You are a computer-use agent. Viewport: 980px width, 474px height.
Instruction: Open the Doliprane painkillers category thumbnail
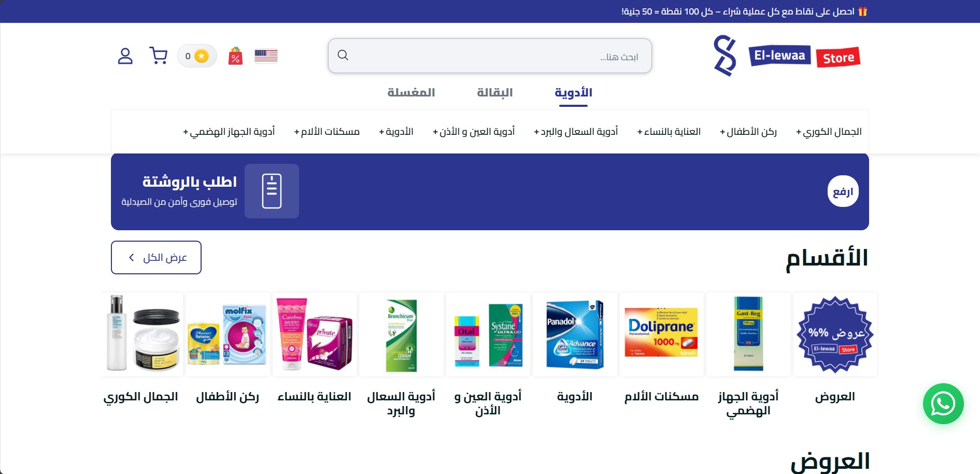pyautogui.click(x=661, y=334)
